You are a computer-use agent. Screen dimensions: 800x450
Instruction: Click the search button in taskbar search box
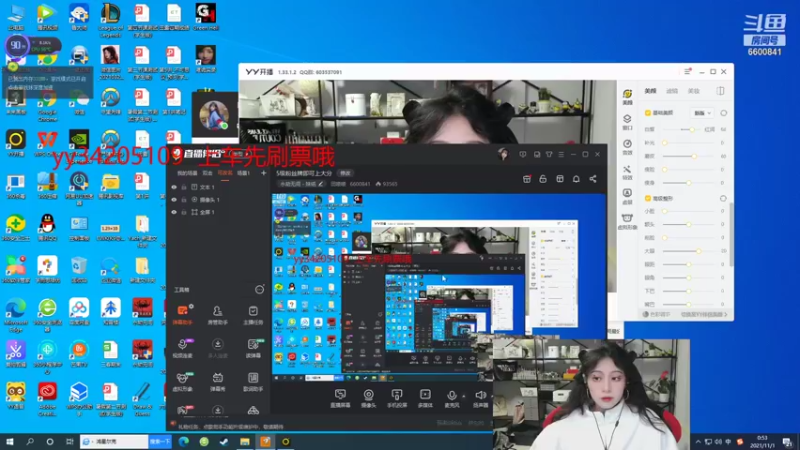[160, 441]
